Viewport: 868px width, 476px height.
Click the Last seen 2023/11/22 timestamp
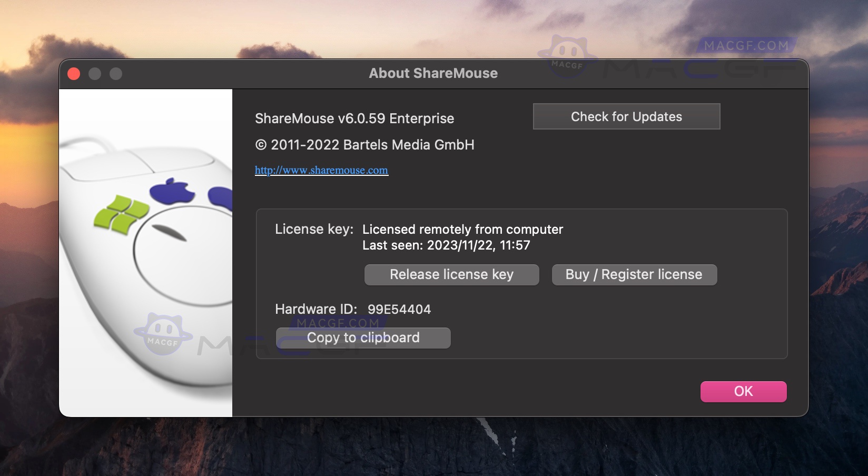[446, 245]
